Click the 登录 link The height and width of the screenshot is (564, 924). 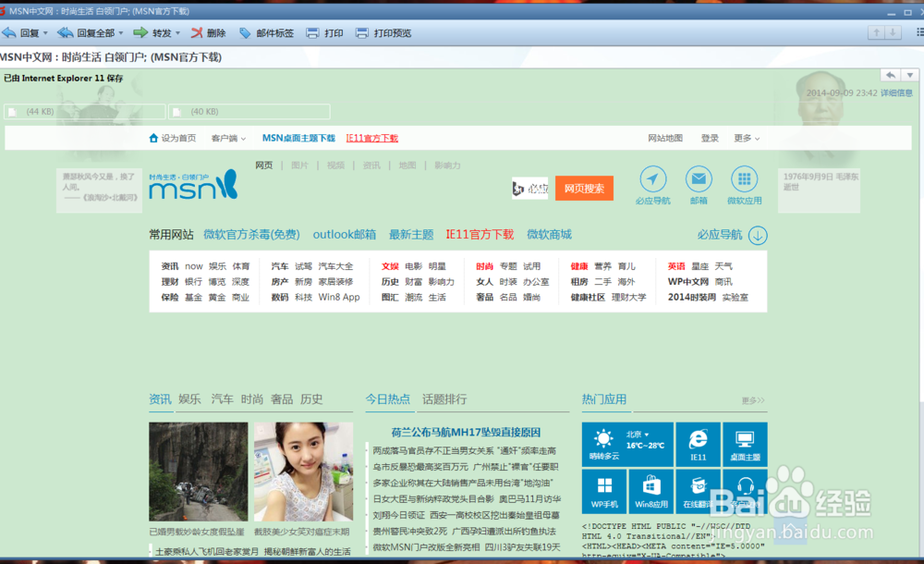pos(710,138)
